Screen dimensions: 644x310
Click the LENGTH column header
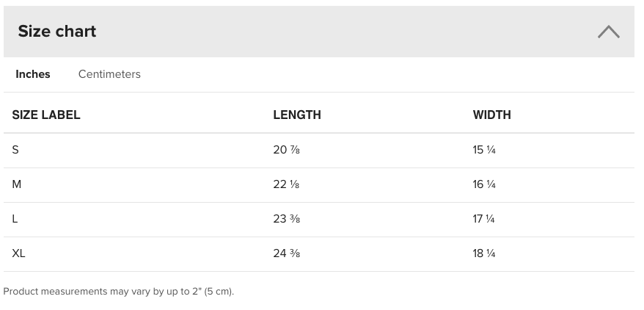point(297,115)
